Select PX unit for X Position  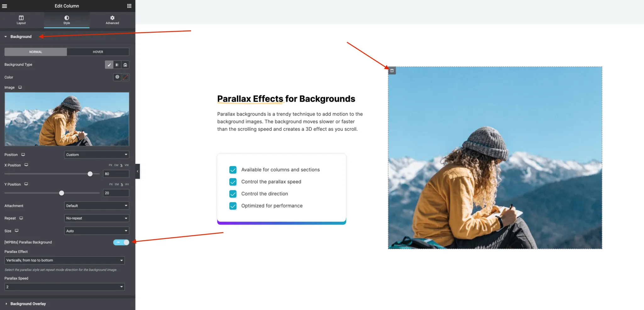(x=110, y=165)
